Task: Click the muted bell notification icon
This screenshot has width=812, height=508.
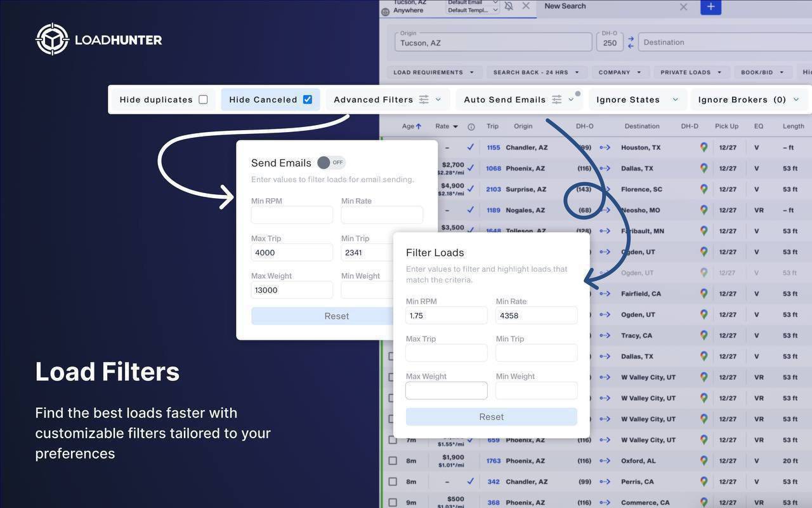Action: pyautogui.click(x=508, y=6)
